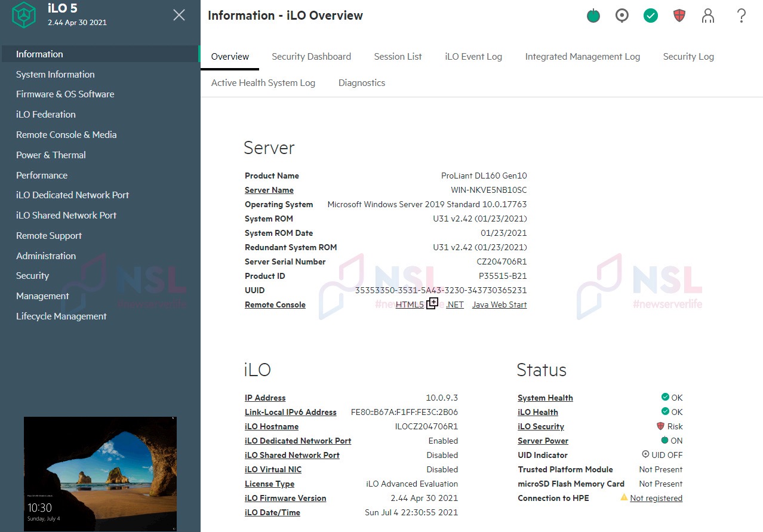Open the License Type link
This screenshot has height=532, width=763.
269,484
